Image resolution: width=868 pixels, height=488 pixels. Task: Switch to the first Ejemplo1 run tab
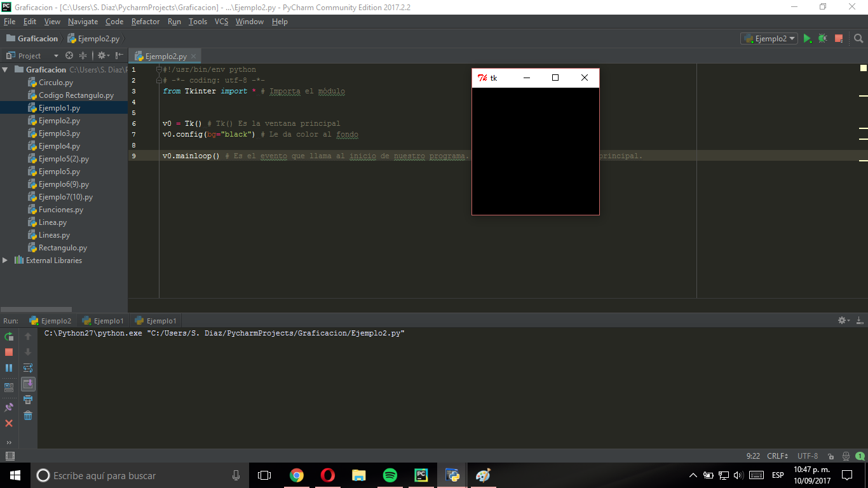[x=103, y=320]
